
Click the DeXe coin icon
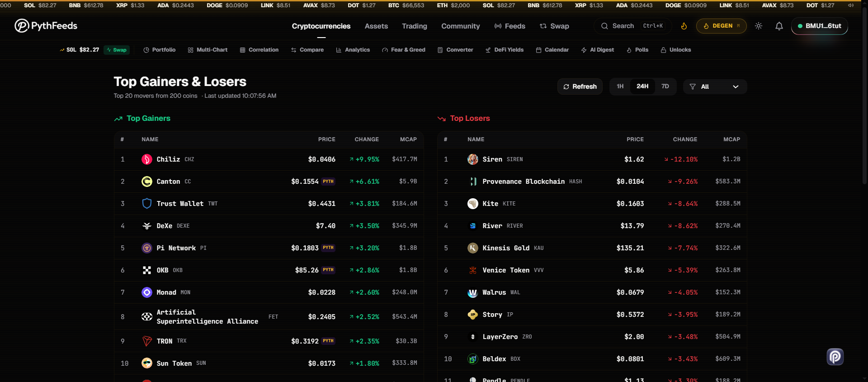click(x=147, y=226)
